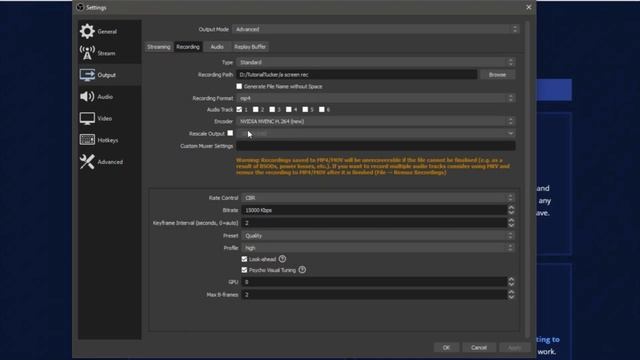Viewport: 640px width, 360px height.
Task: Click the Apply button
Action: point(514,348)
